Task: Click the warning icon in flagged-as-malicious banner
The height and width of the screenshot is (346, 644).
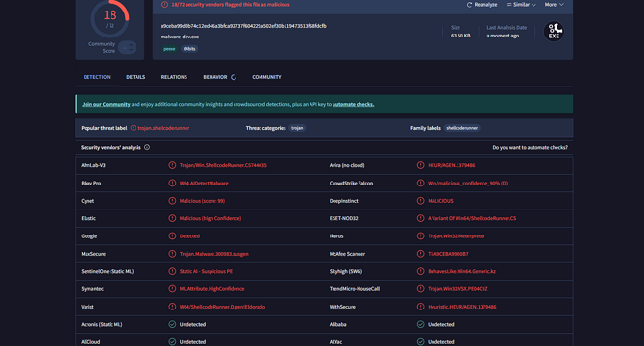Action: (164, 5)
